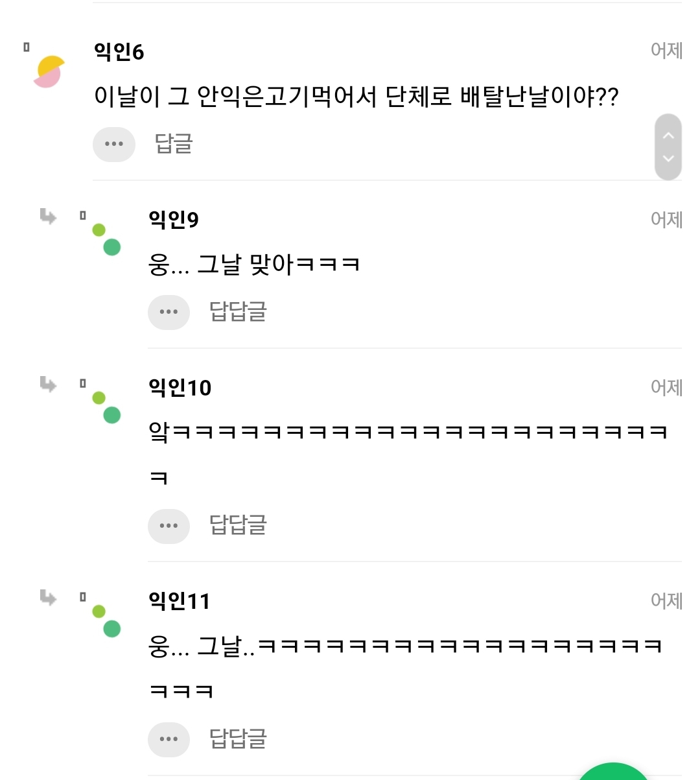Open a reply with the 답글 link under 익인6

click(173, 145)
